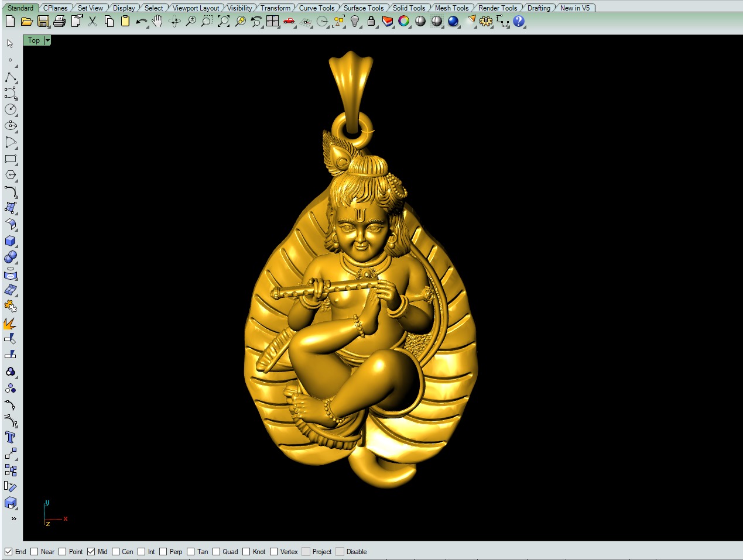Click the color wheel Object Properties icon
The width and height of the screenshot is (743, 560).
click(x=404, y=22)
